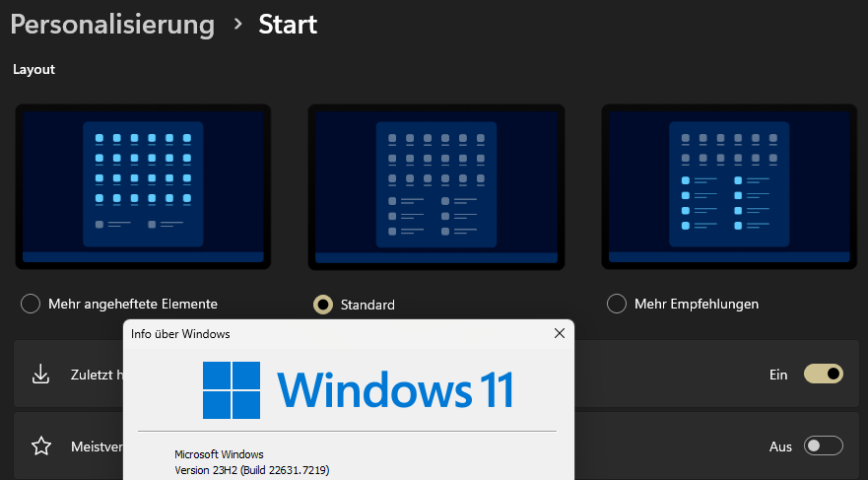Image resolution: width=868 pixels, height=480 pixels.
Task: Select the Standard layout radio button
Action: pos(323,305)
